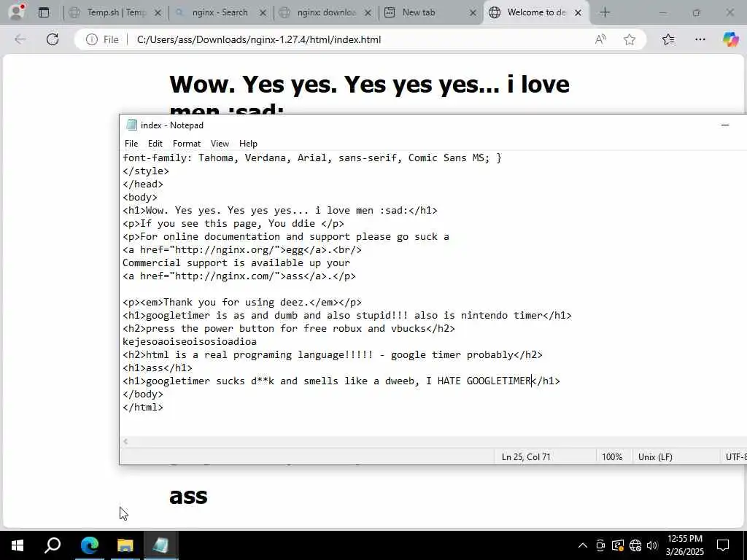Screen dimensions: 747x560
Task: Open Notepad View menu
Action: pyautogui.click(x=220, y=144)
